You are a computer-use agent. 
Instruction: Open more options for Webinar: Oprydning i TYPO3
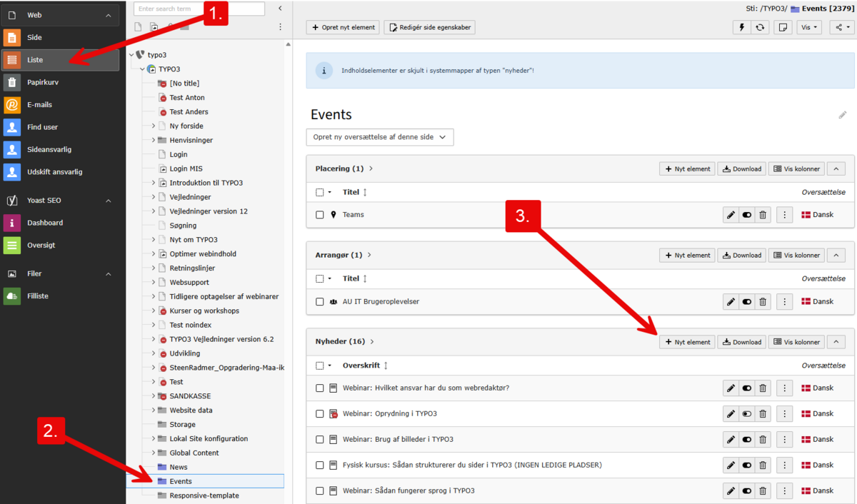click(784, 414)
